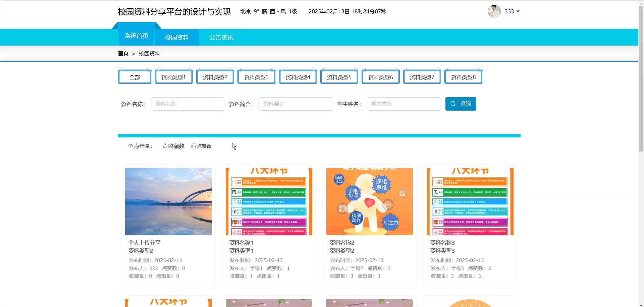Sort by 收藏数 star icon

[165, 146]
